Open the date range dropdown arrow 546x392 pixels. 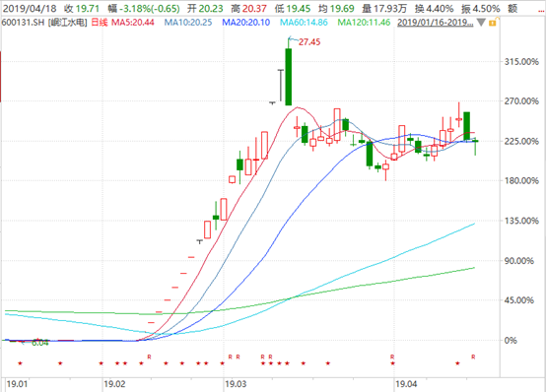481,23
